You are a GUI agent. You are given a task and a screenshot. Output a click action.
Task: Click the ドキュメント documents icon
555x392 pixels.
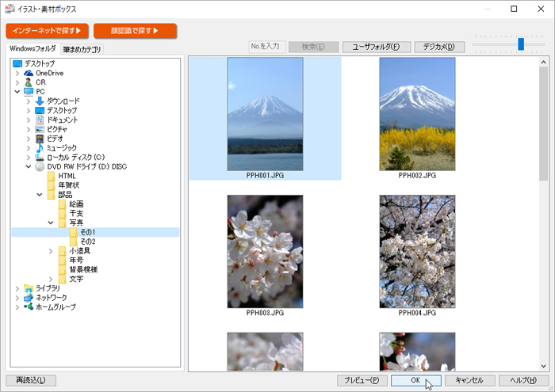pos(40,120)
